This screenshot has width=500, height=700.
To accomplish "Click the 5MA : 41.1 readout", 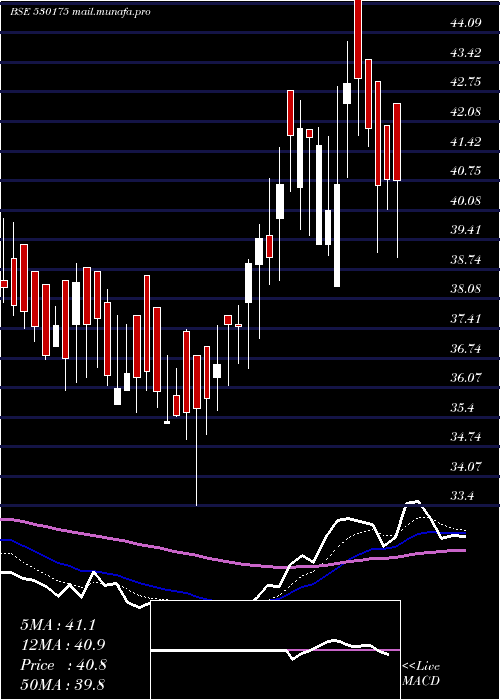I will coord(58,625).
